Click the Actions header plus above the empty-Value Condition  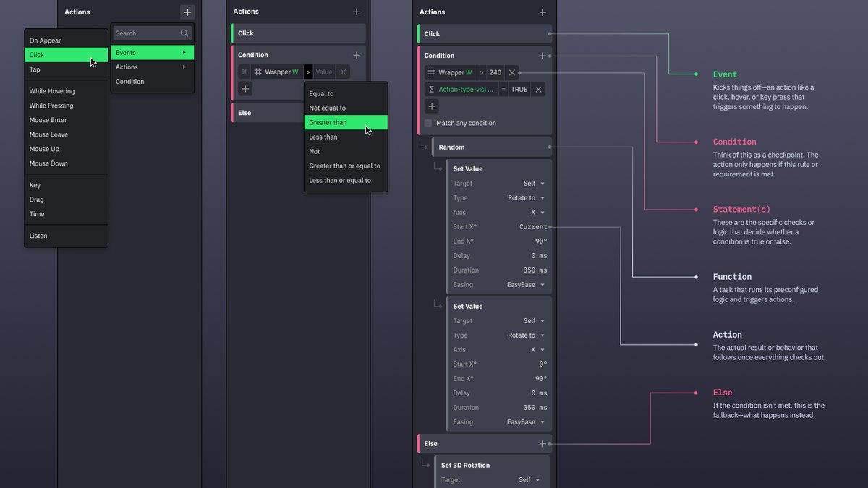(x=357, y=12)
